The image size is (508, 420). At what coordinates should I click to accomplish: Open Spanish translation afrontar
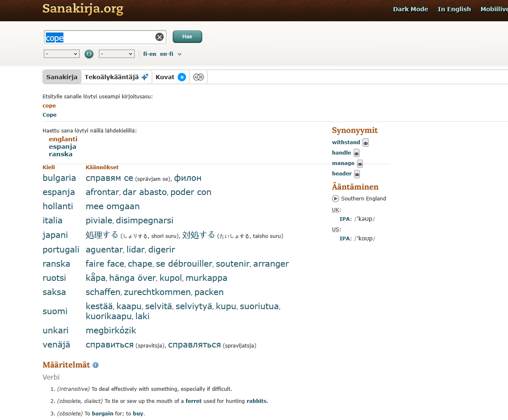102,192
